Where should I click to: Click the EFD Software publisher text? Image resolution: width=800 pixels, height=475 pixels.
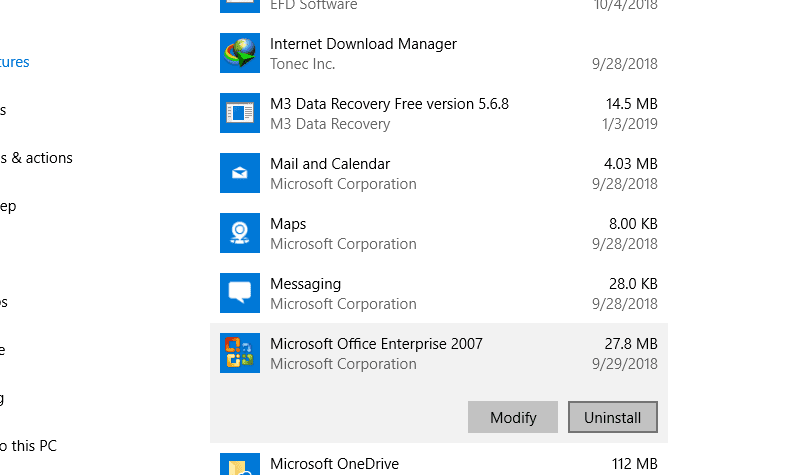(x=314, y=6)
